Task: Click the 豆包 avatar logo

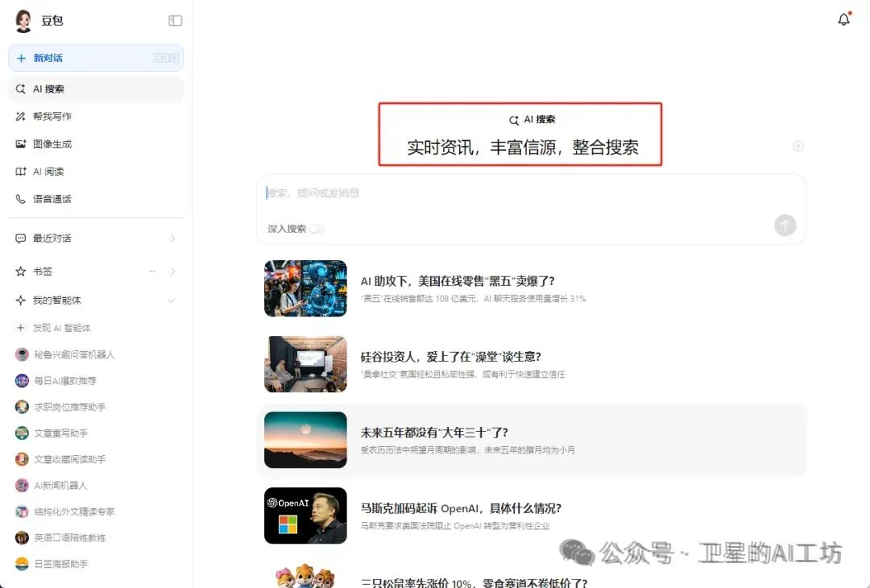Action: click(x=23, y=21)
